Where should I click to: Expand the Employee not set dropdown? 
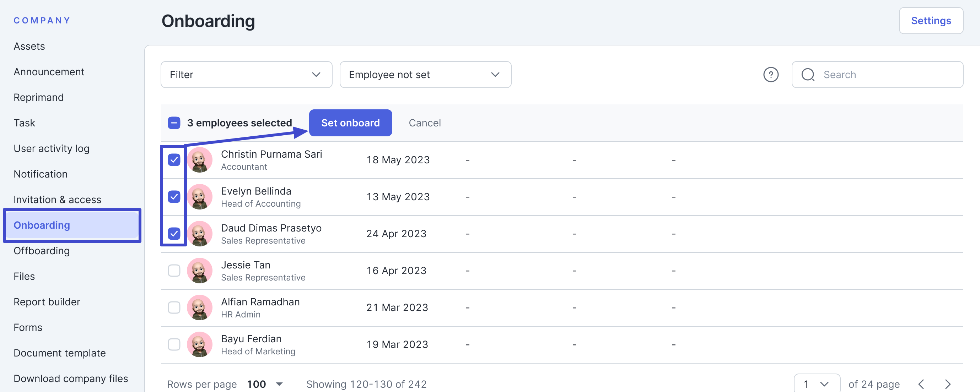click(425, 75)
